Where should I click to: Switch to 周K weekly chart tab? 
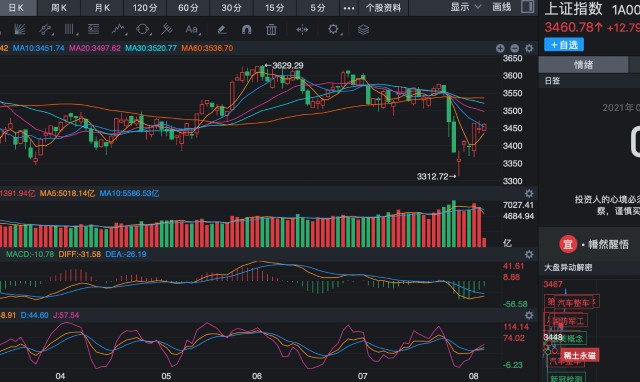(59, 8)
